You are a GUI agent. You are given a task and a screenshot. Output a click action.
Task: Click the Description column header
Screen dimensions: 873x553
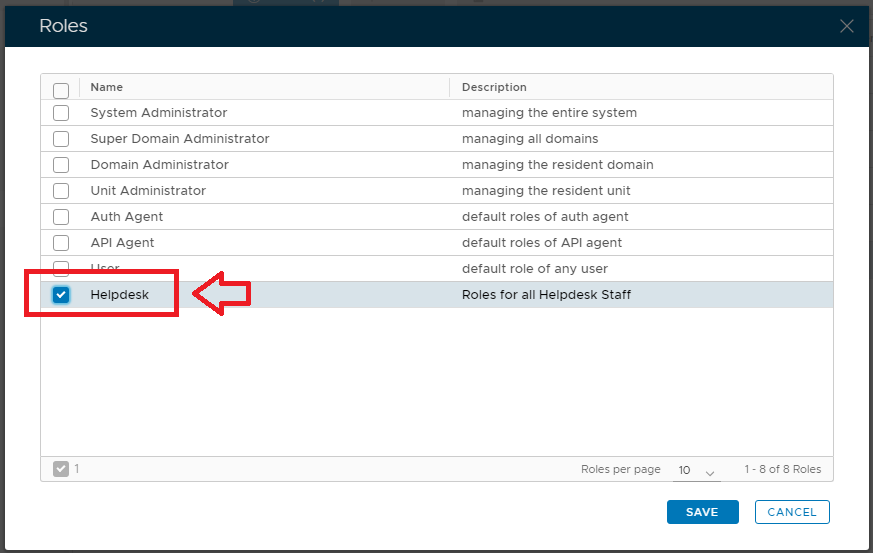[494, 87]
